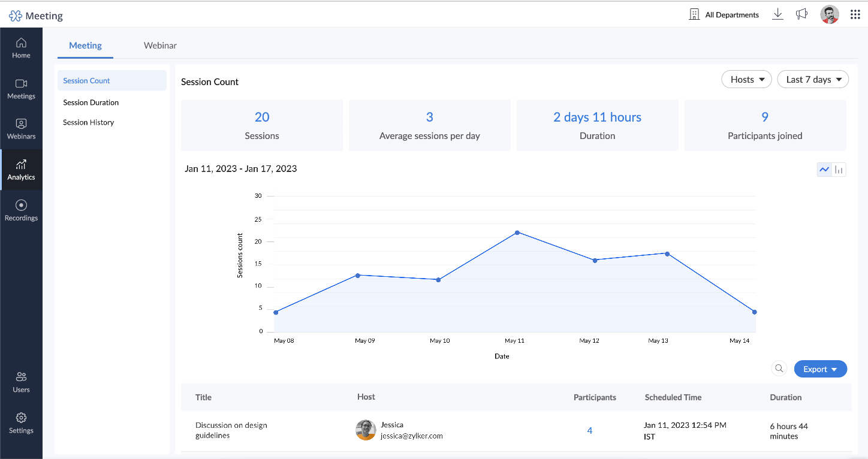Click the announcements megaphone icon
This screenshot has width=868, height=459.
click(x=802, y=14)
